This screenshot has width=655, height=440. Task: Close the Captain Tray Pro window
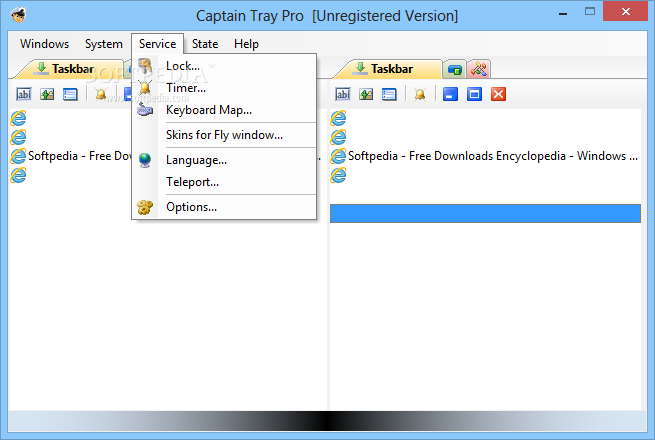click(625, 12)
